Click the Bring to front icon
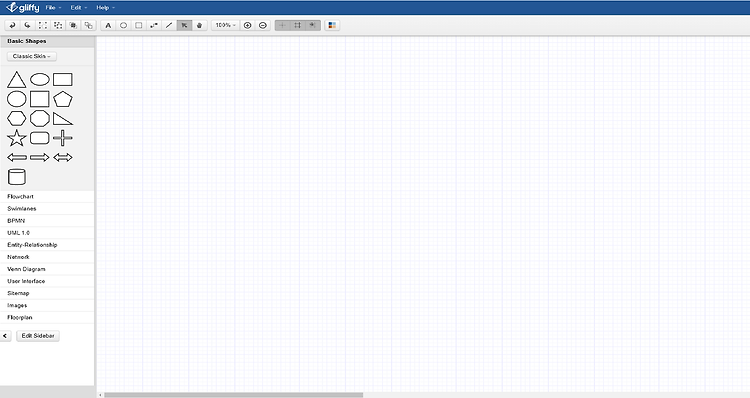The image size is (750, 398). click(x=73, y=25)
